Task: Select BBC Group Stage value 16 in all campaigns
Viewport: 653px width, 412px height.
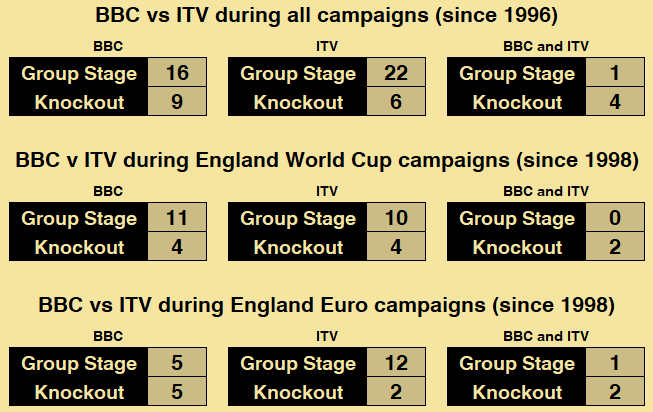Action: (176, 73)
